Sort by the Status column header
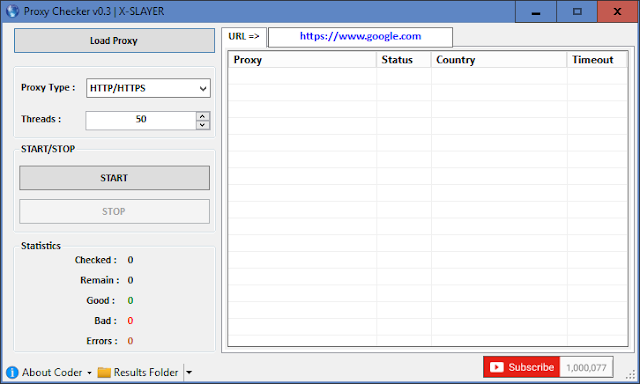640x384 pixels. pyautogui.click(x=404, y=60)
